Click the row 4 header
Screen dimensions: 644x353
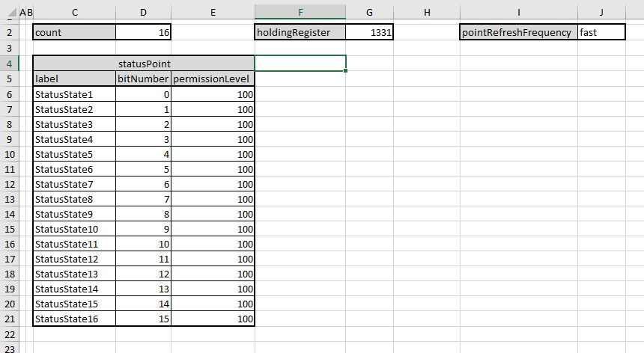pyautogui.click(x=8, y=64)
